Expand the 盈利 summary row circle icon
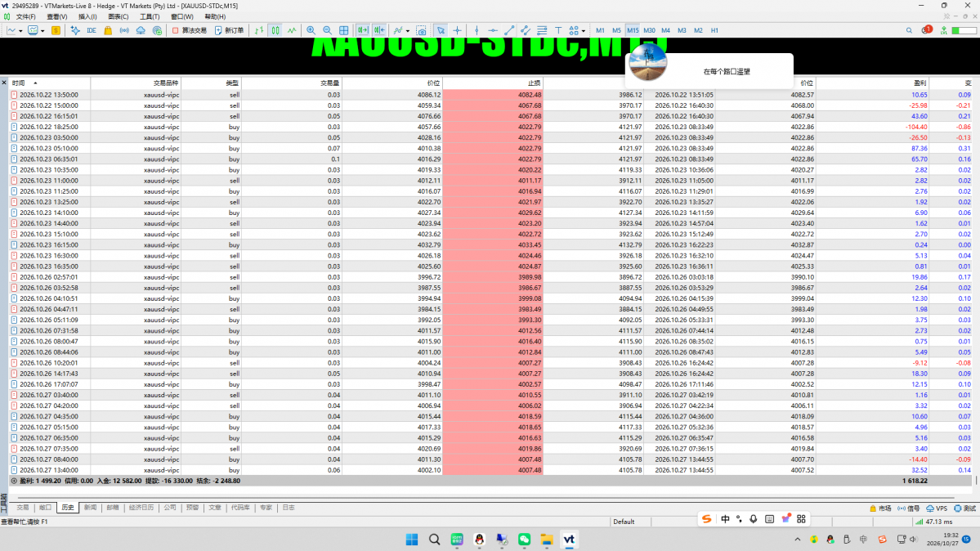Viewport: 980px width, 551px height. (x=14, y=481)
